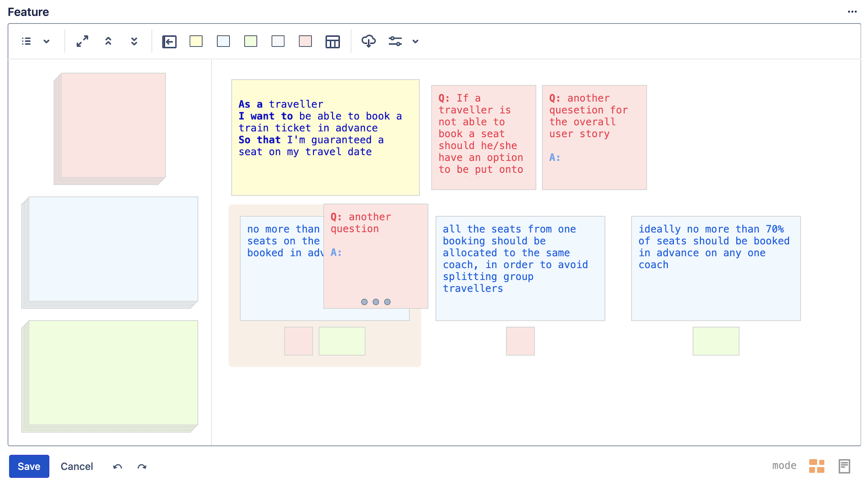Toggle fullscreen with the expand arrows icon
This screenshot has height=486, width=868.
coord(82,41)
